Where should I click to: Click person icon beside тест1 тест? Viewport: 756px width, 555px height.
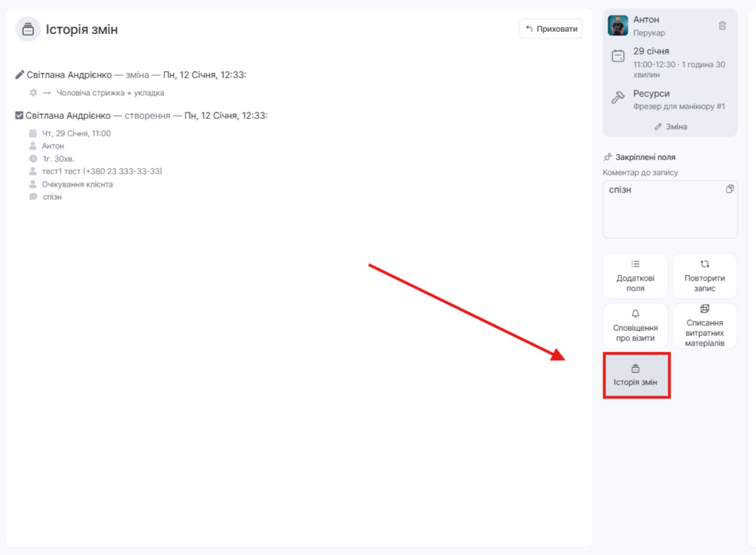[x=32, y=171]
